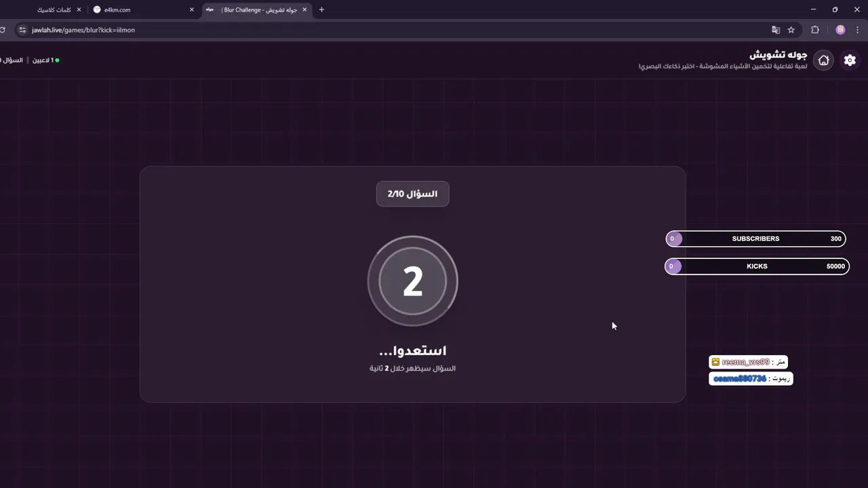Minimize the Chrome window

(813, 9)
